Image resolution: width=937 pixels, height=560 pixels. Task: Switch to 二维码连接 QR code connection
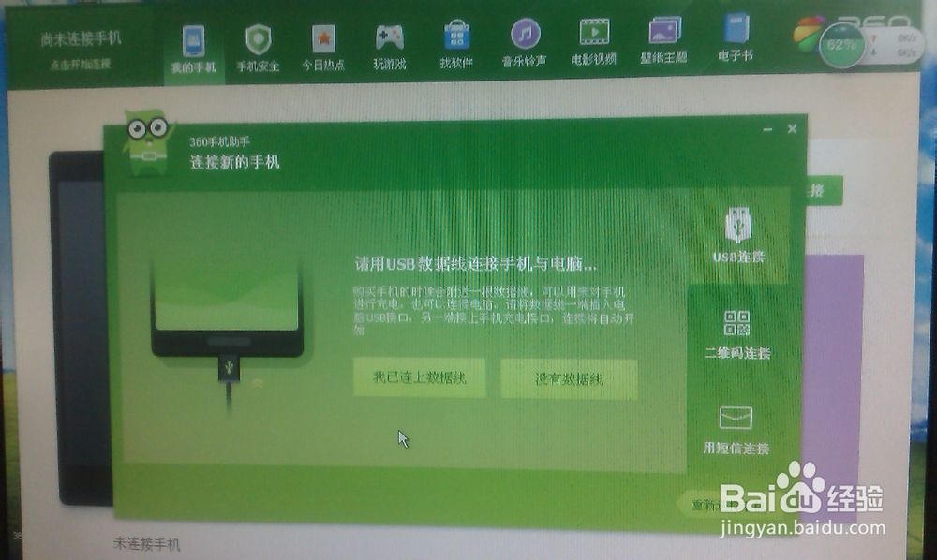coord(736,332)
